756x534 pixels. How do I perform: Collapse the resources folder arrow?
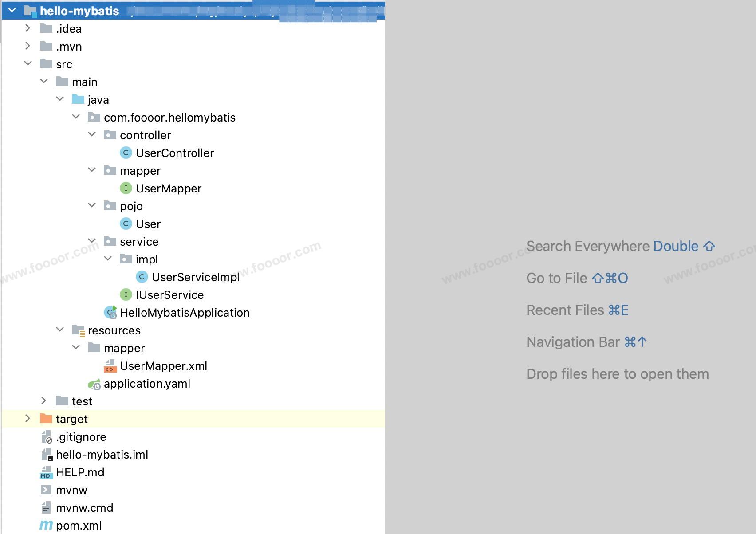click(60, 330)
